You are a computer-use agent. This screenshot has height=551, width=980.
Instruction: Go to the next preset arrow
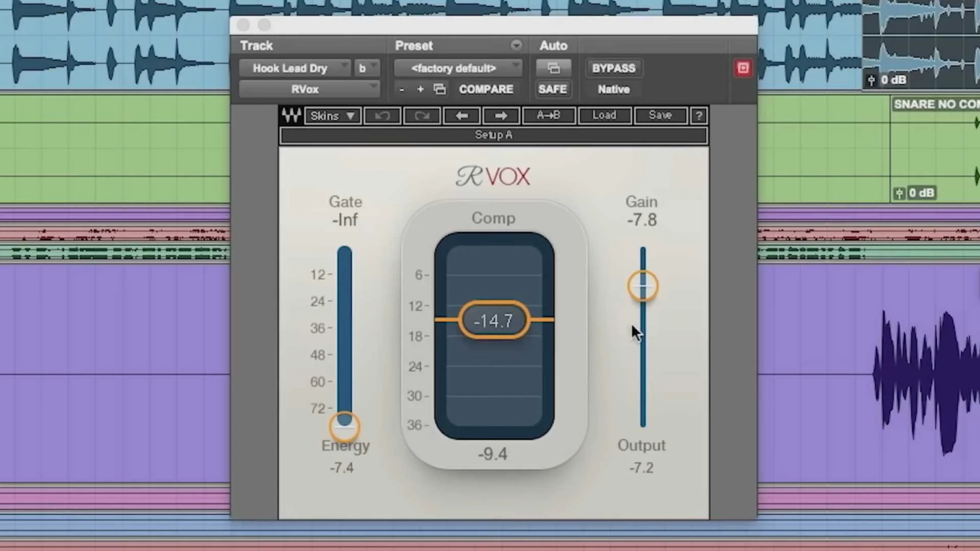(501, 115)
